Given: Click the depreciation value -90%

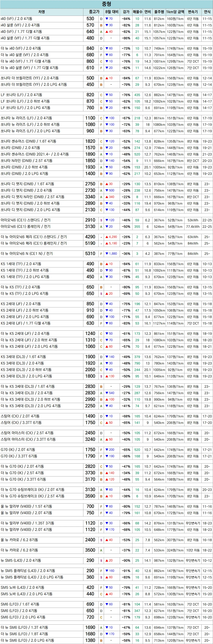Looking at the screenshot, I should (126, 560).
